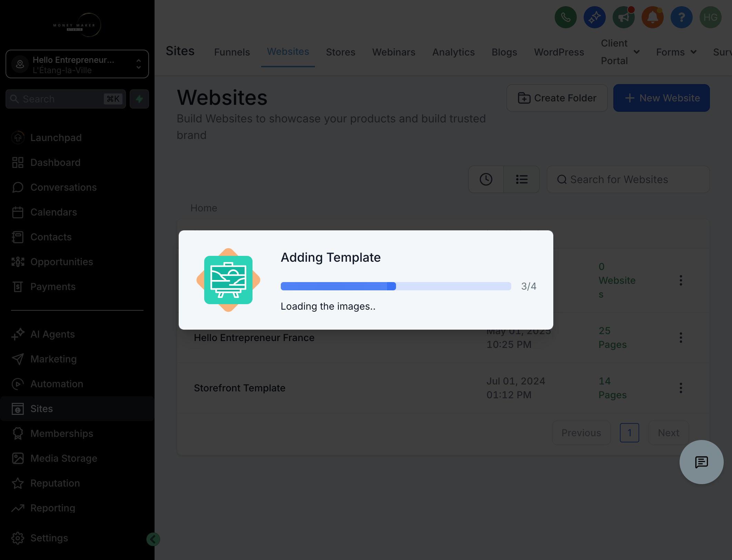Open options menu for 0 Websites folder
The height and width of the screenshot is (560, 732).
681,280
